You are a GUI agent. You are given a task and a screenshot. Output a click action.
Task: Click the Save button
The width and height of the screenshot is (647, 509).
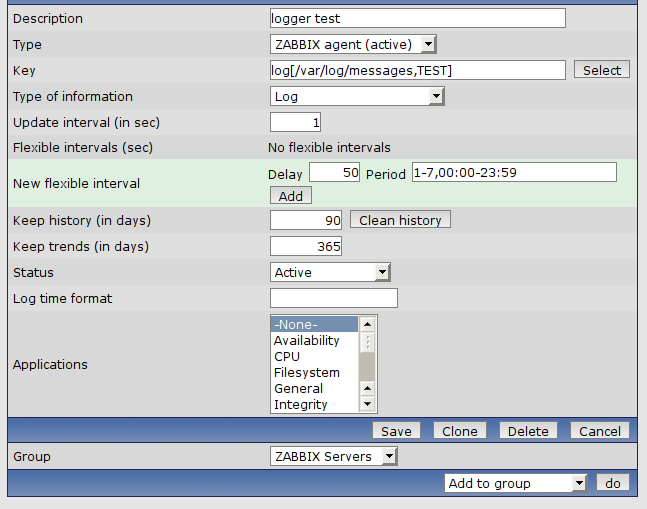pyautogui.click(x=396, y=431)
